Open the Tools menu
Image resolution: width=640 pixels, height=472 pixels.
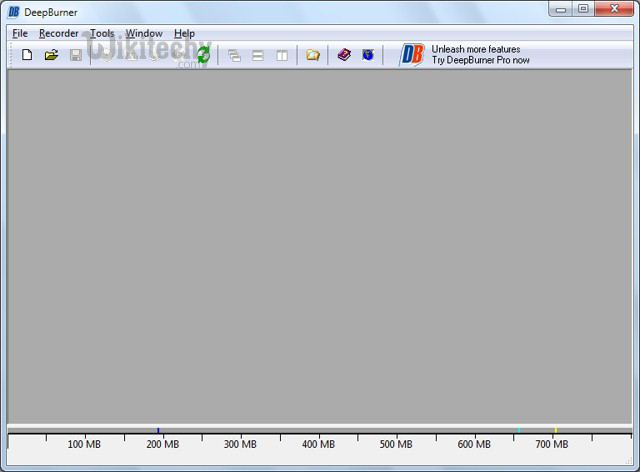pyautogui.click(x=102, y=33)
